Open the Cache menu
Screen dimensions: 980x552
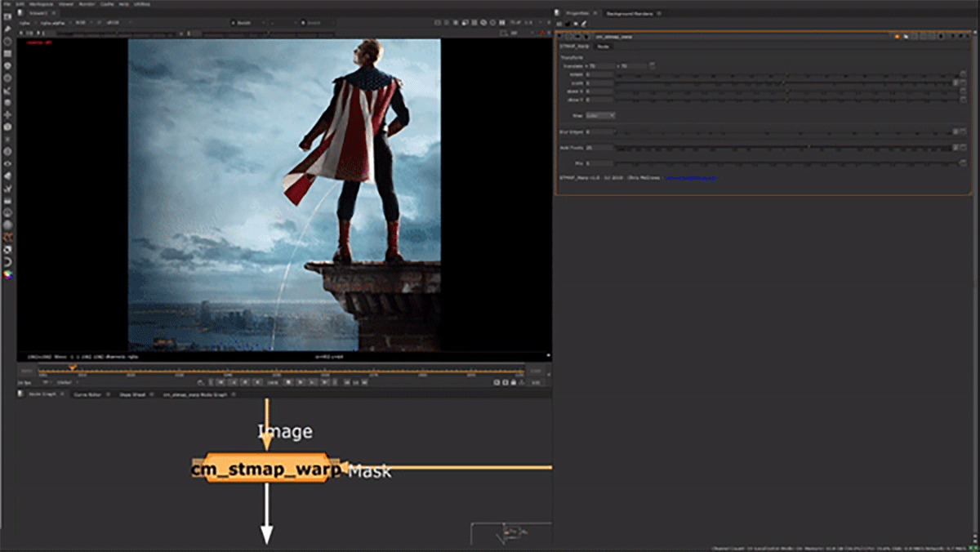click(x=107, y=4)
